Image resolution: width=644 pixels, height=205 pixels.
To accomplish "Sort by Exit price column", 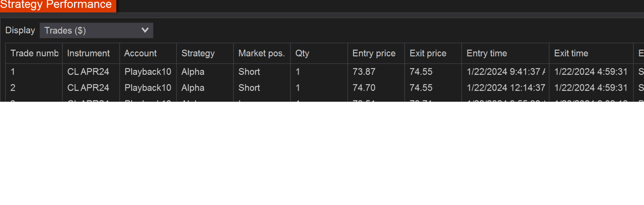I will tap(428, 53).
